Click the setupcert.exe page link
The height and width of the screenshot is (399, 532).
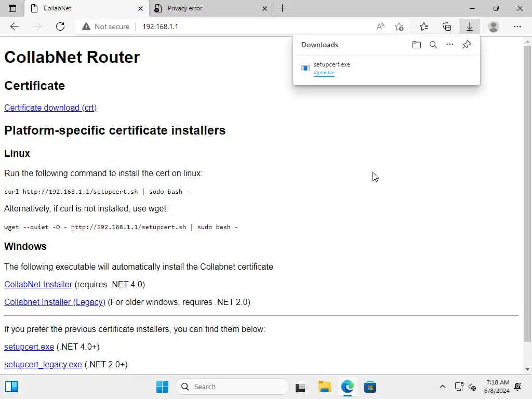29,347
